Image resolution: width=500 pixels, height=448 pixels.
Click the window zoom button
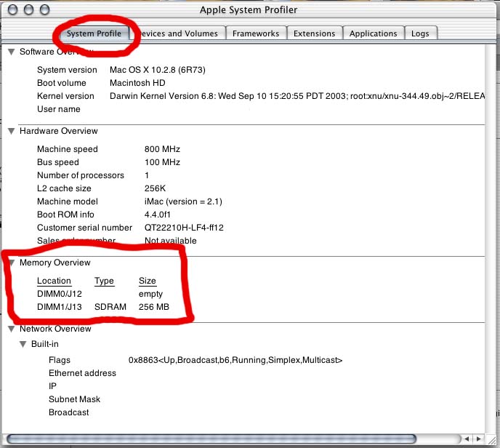(44, 10)
